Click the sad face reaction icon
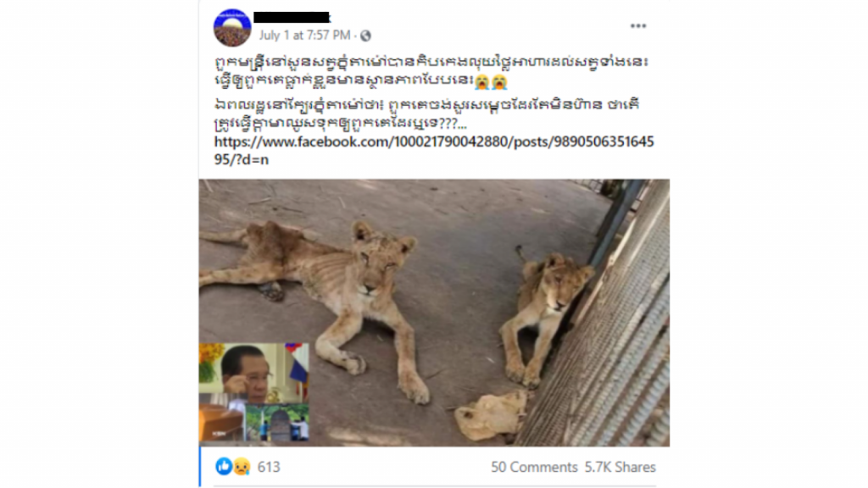The image size is (868, 488). [242, 467]
